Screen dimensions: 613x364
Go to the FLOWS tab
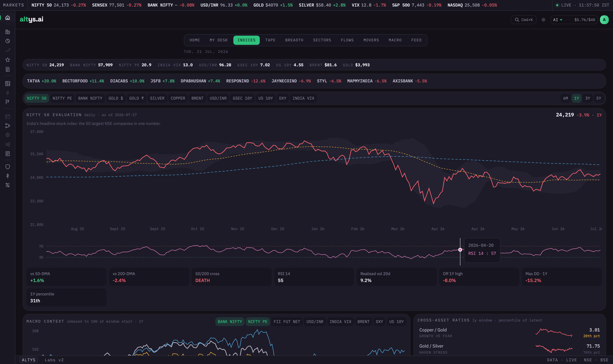click(x=347, y=40)
